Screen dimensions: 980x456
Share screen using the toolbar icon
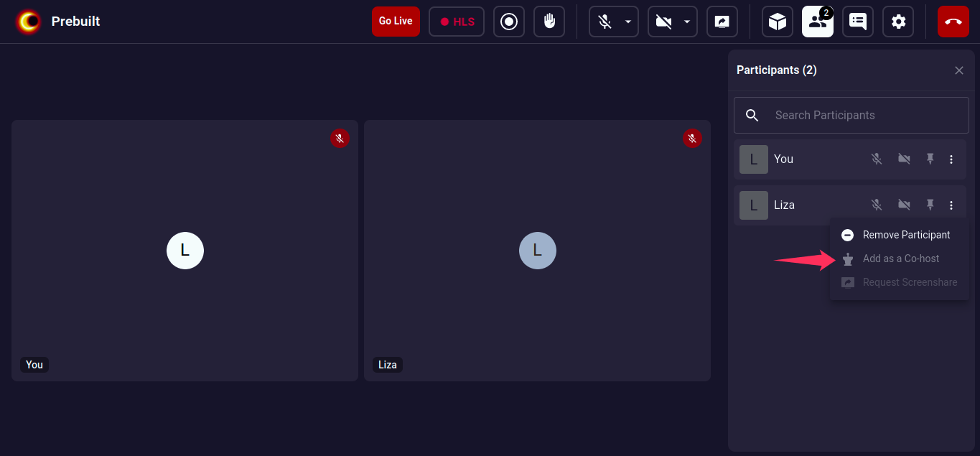click(x=722, y=22)
